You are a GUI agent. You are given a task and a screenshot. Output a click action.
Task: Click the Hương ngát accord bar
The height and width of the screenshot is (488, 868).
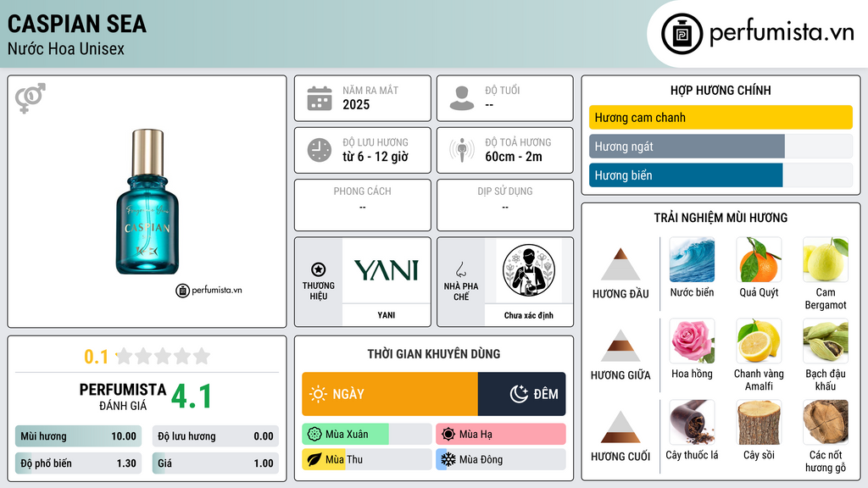(x=721, y=146)
